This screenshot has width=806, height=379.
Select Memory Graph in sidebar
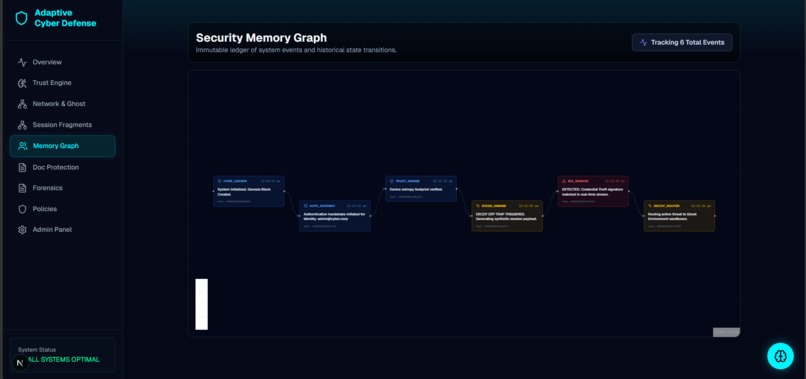[x=63, y=146]
